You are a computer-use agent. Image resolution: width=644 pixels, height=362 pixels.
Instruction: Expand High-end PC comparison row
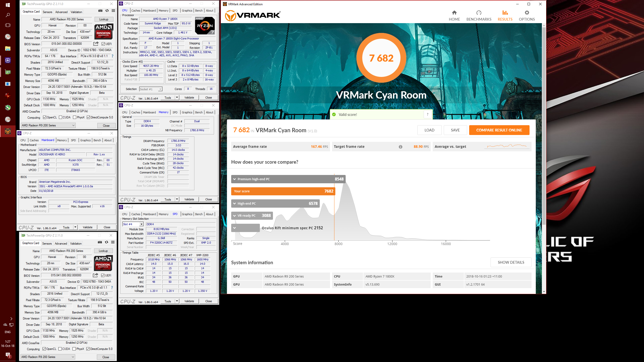[234, 204]
